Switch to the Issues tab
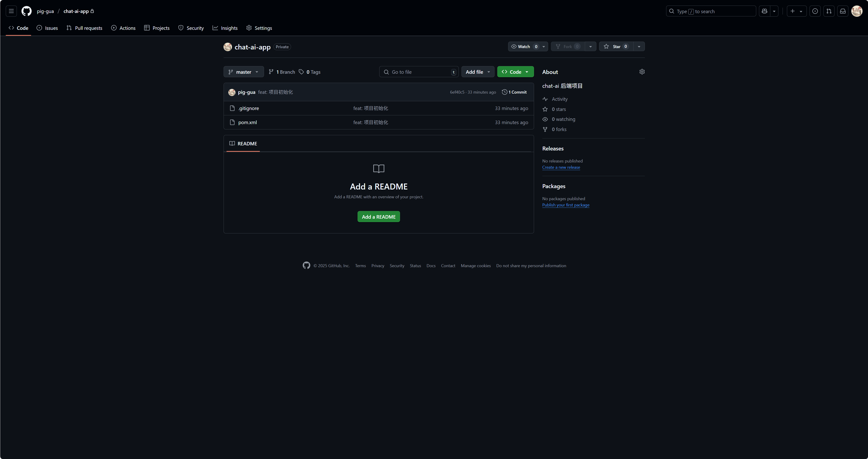Screen dimensions: 868x459 point(47,28)
